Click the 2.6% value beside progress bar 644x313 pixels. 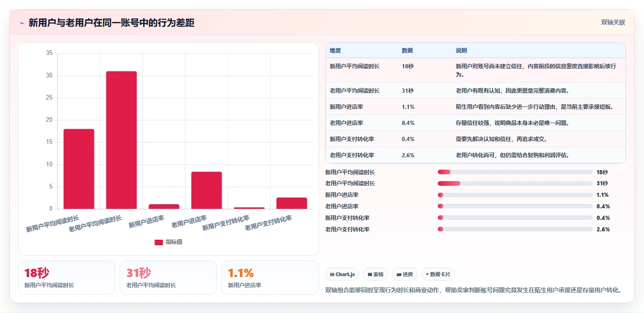(x=603, y=230)
